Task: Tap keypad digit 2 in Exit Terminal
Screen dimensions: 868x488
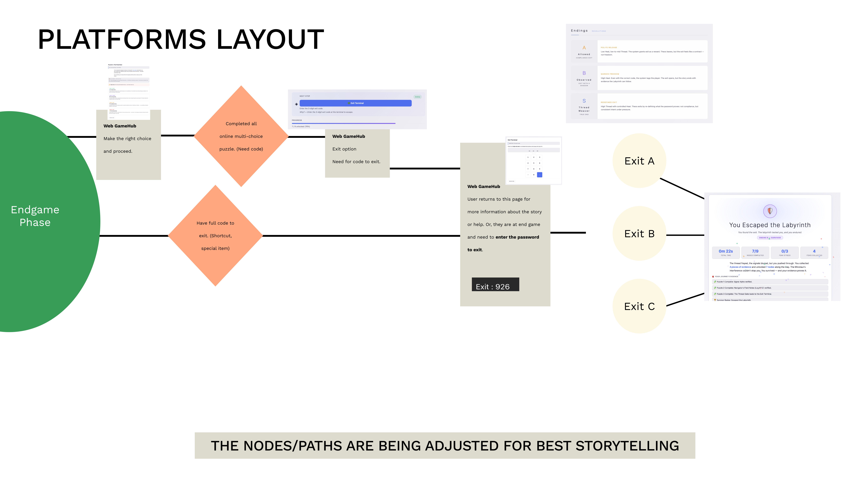Action: [x=534, y=157]
